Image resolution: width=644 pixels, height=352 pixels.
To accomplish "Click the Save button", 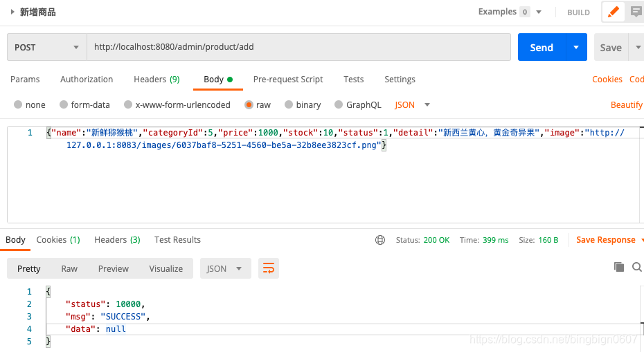I will [611, 47].
